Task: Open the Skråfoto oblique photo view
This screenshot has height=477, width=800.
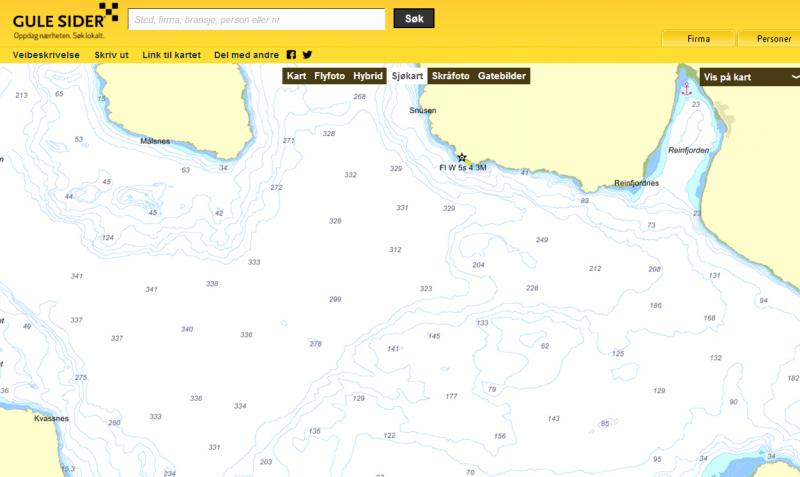Action: tap(451, 76)
